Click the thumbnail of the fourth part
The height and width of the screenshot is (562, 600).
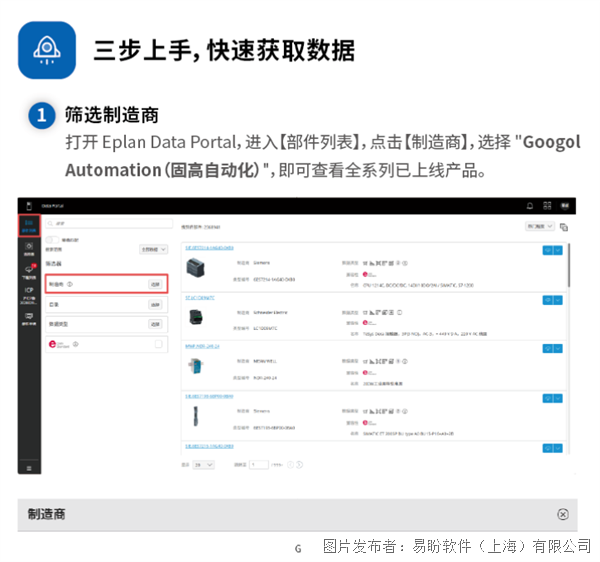(x=196, y=416)
